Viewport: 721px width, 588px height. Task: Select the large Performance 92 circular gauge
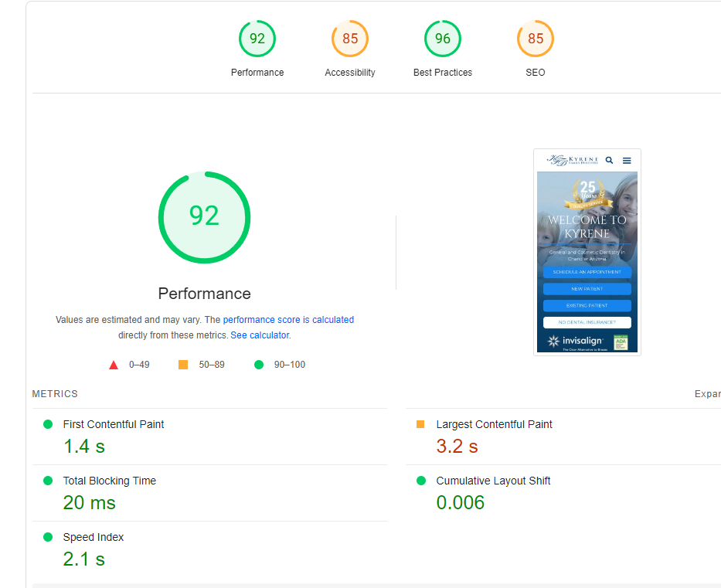point(205,217)
